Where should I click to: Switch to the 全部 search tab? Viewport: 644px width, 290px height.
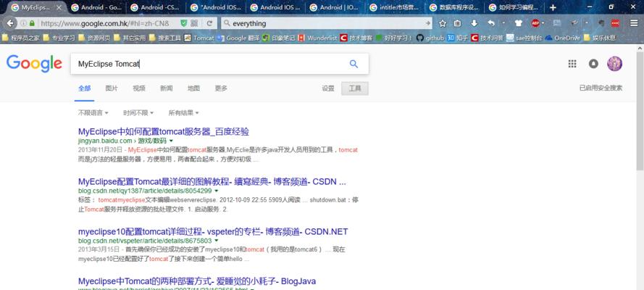point(84,88)
